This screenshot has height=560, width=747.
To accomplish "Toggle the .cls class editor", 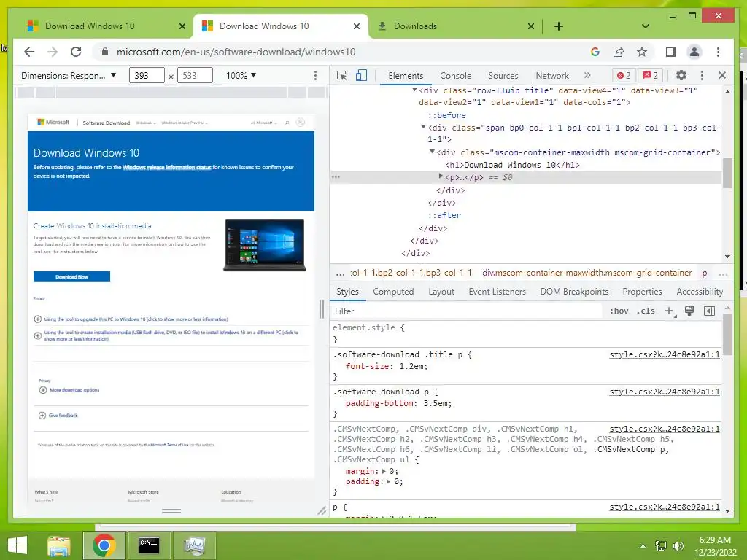I will pos(646,311).
